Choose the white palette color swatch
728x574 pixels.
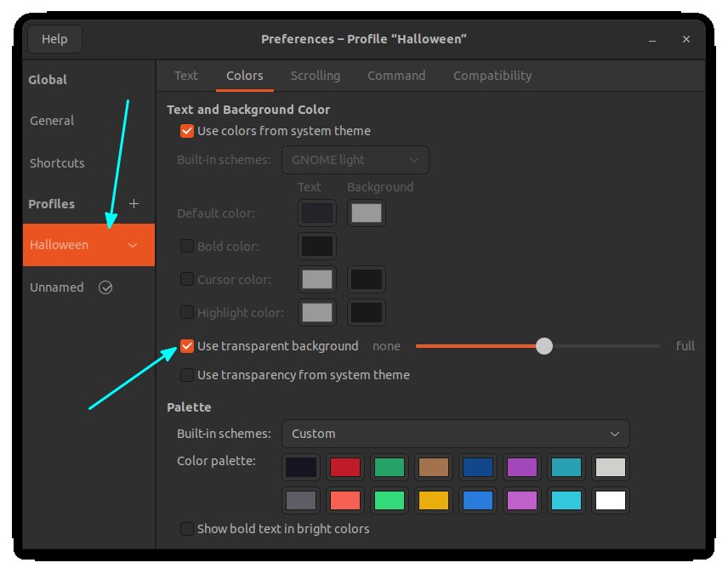(611, 500)
